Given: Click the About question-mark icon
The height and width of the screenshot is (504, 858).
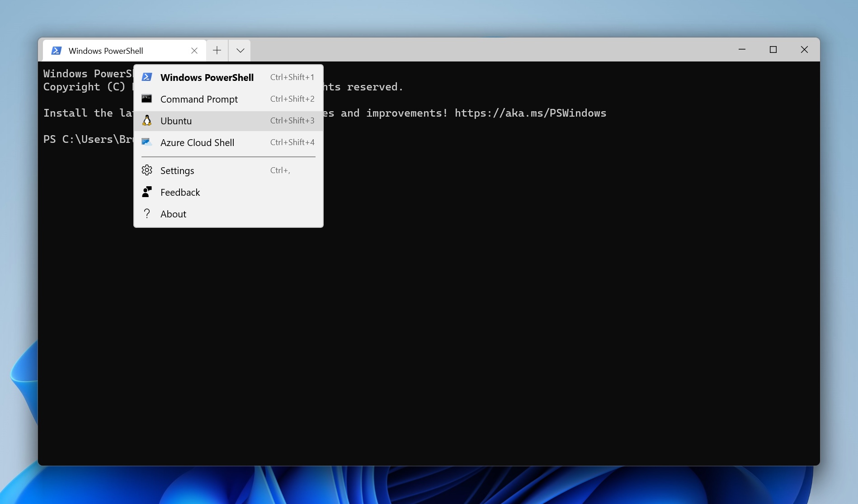Looking at the screenshot, I should point(147,213).
